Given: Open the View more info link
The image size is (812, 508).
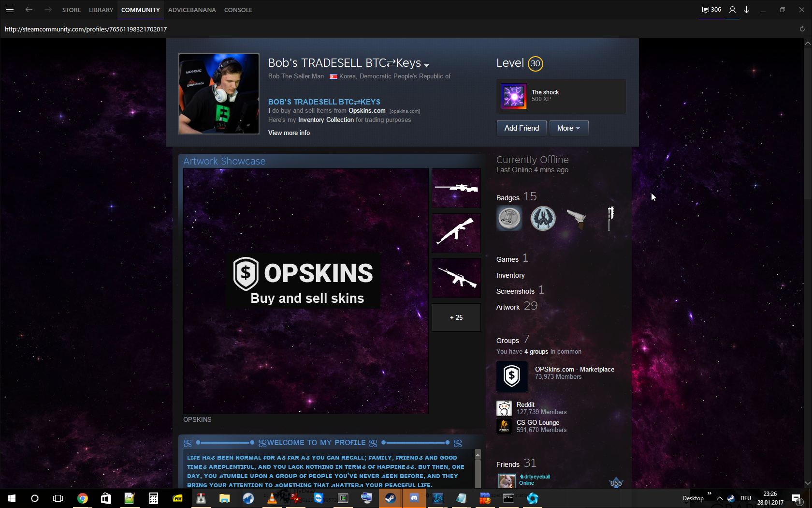Looking at the screenshot, I should (289, 133).
